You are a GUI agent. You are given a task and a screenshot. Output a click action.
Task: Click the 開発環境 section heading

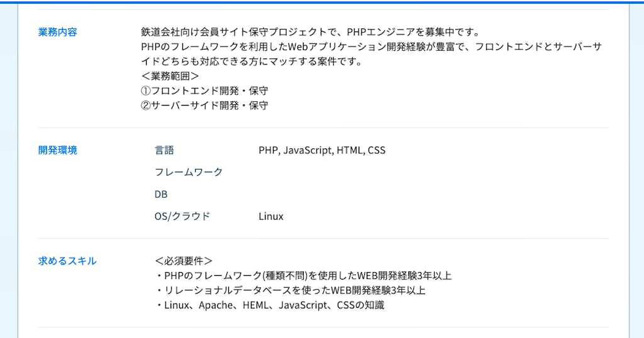coord(57,150)
